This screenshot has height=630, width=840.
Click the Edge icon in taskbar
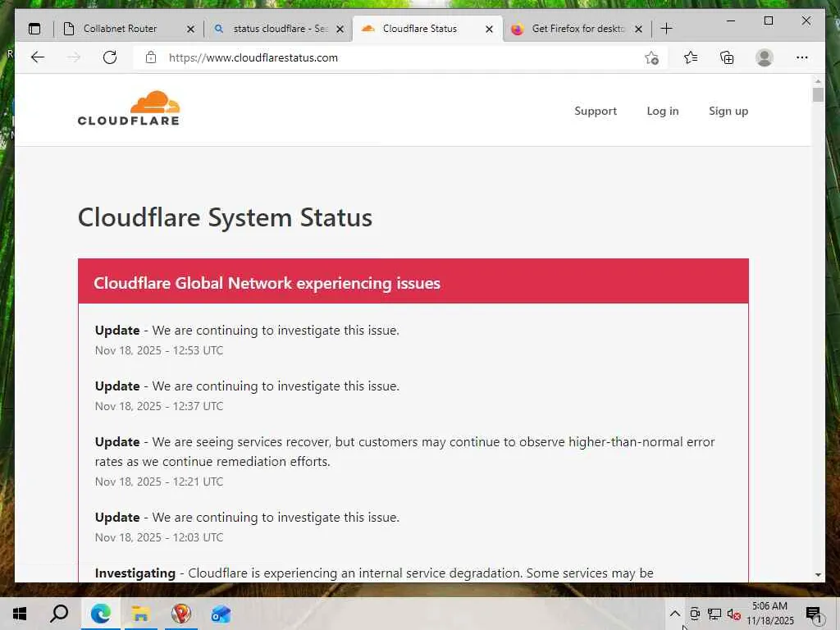point(101,614)
